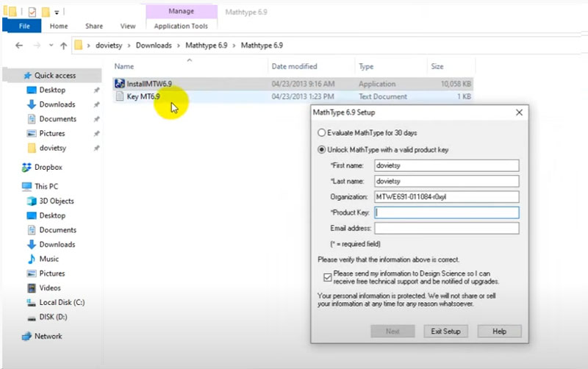588x369 pixels.
Task: Click the Product Key input field
Action: click(447, 212)
